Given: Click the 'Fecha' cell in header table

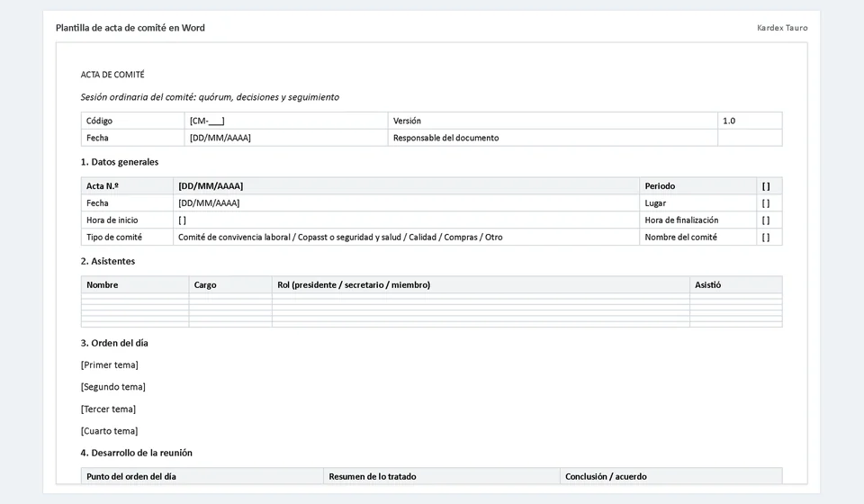Looking at the screenshot, I should point(133,138).
